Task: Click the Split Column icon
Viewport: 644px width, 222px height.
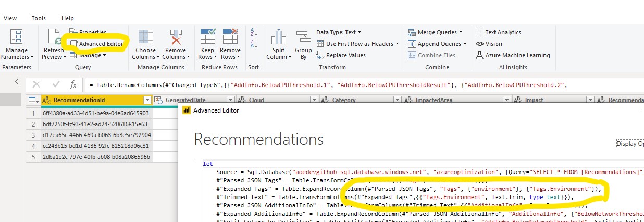Action: click(x=279, y=38)
